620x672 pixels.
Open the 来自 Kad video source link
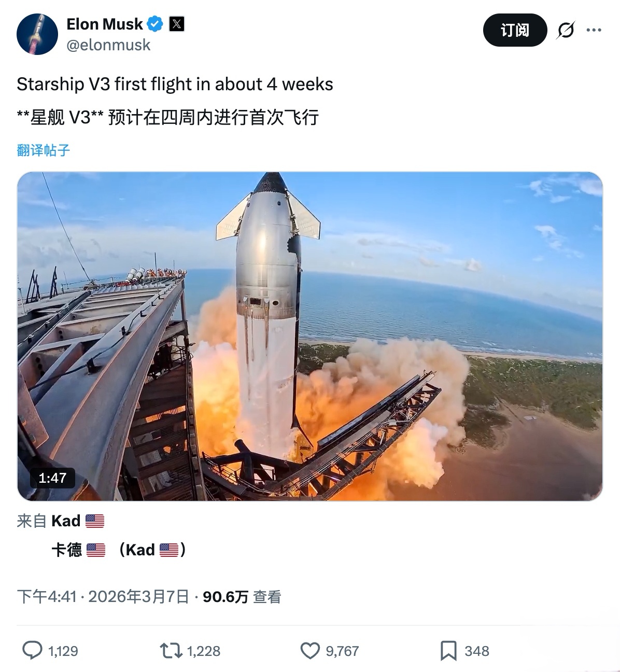click(x=61, y=521)
